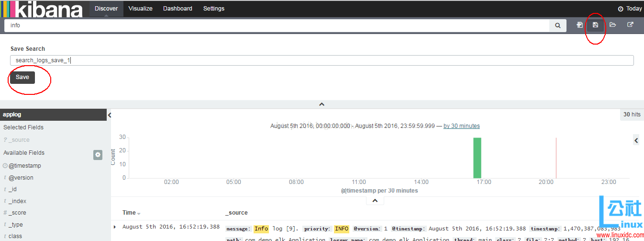Expand the first log row details
Image resolution: width=644 pixels, height=241 pixels.
click(114, 227)
